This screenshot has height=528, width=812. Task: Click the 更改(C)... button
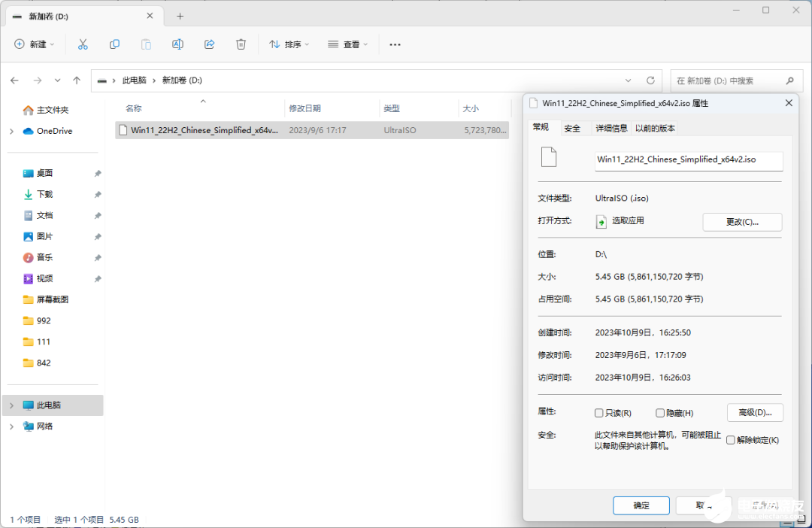coord(742,222)
